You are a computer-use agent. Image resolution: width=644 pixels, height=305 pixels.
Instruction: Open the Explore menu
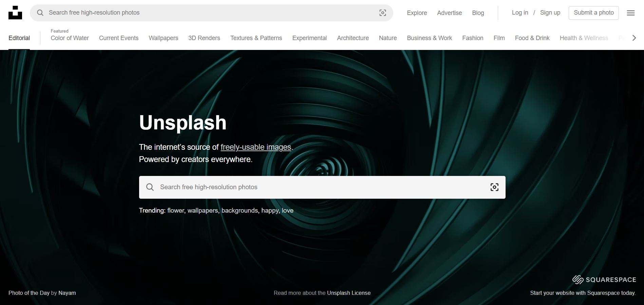[417, 13]
